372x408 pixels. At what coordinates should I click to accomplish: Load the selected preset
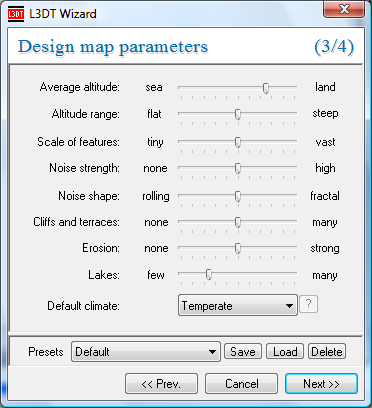(285, 352)
